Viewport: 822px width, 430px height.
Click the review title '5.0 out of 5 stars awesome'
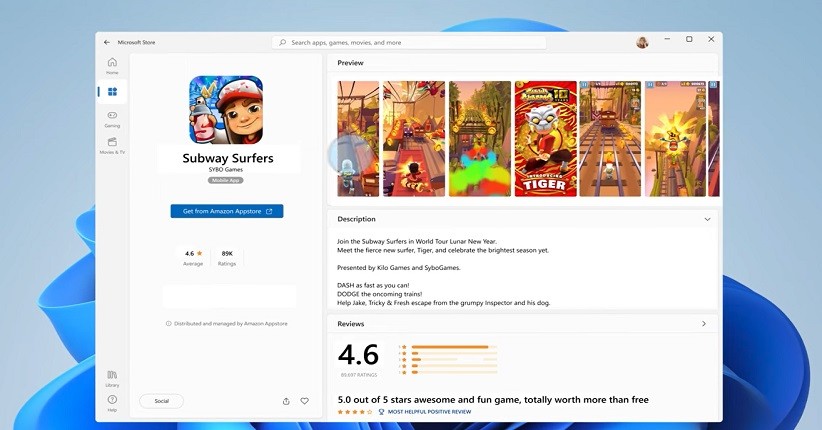(493, 400)
